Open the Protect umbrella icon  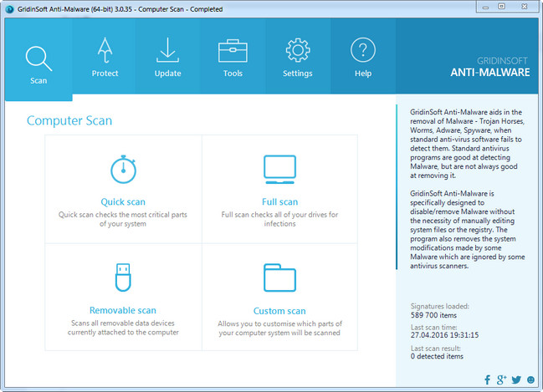tap(105, 50)
